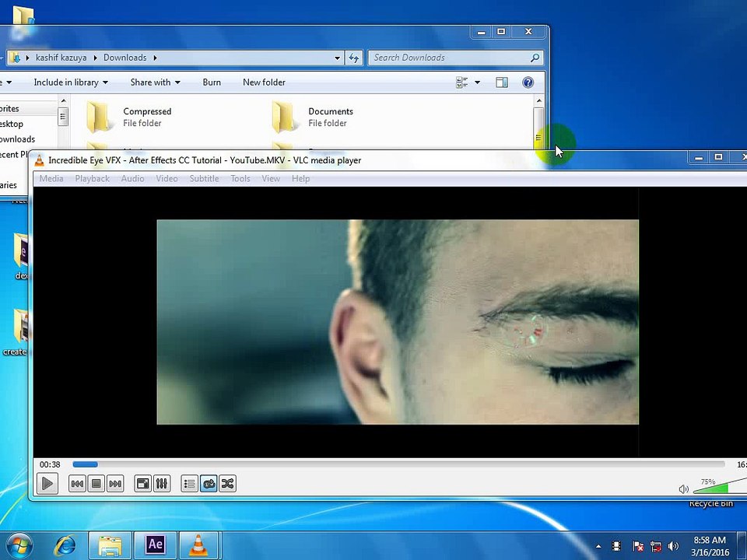Open the change view options arrow
This screenshot has width=747, height=560.
pyautogui.click(x=477, y=82)
